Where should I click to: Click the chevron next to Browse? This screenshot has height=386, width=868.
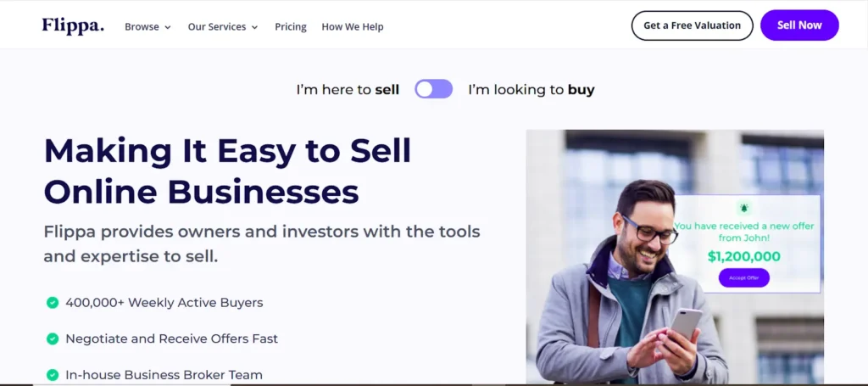pos(168,27)
